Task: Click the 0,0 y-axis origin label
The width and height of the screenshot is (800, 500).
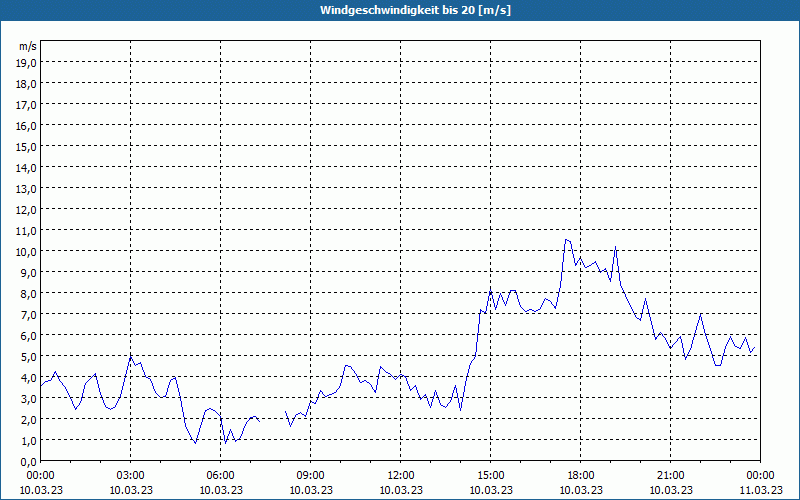Action: tap(29, 461)
